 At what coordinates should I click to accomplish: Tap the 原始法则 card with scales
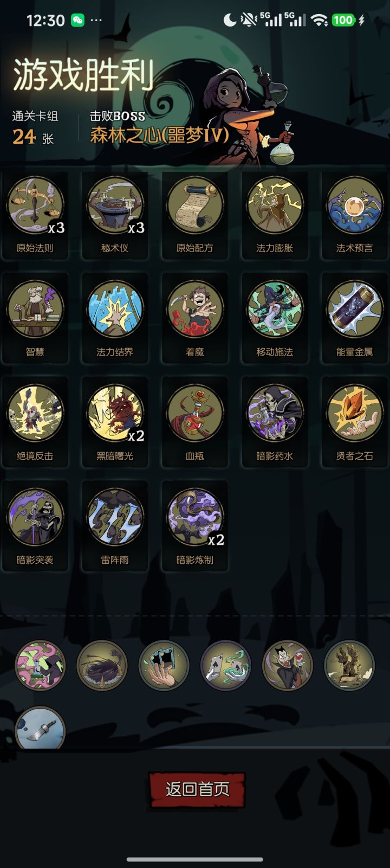tap(35, 216)
